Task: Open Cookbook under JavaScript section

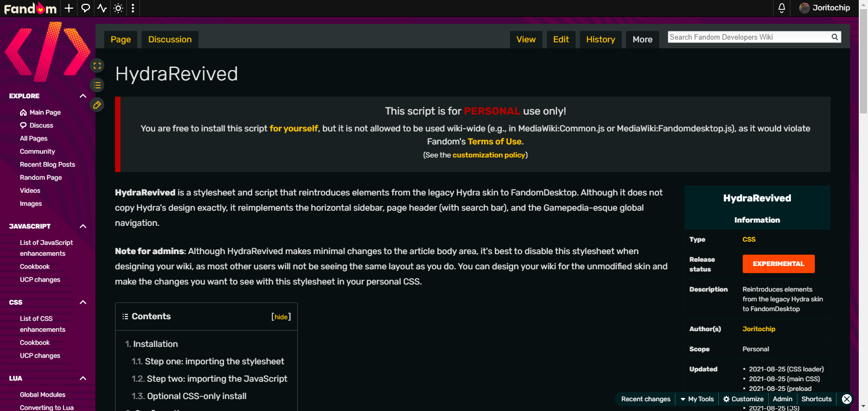Action: click(x=35, y=267)
